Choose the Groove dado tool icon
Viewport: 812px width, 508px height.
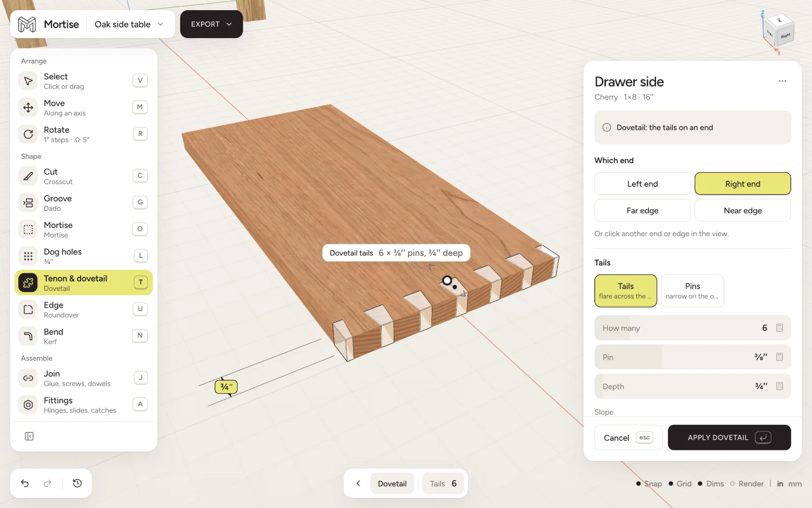tap(28, 203)
